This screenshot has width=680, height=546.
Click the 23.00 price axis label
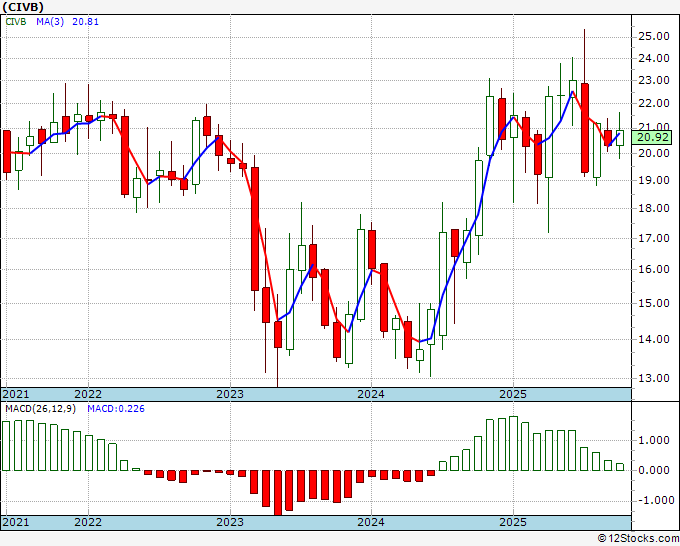654,80
